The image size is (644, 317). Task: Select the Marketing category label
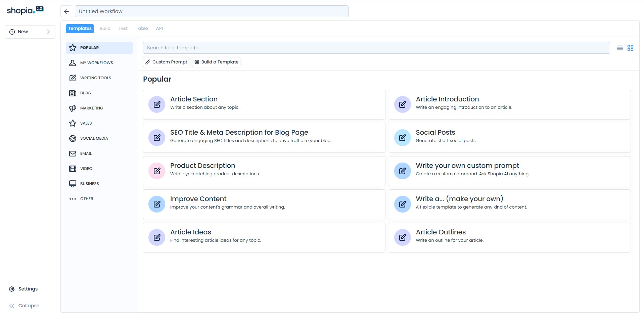pos(92,108)
